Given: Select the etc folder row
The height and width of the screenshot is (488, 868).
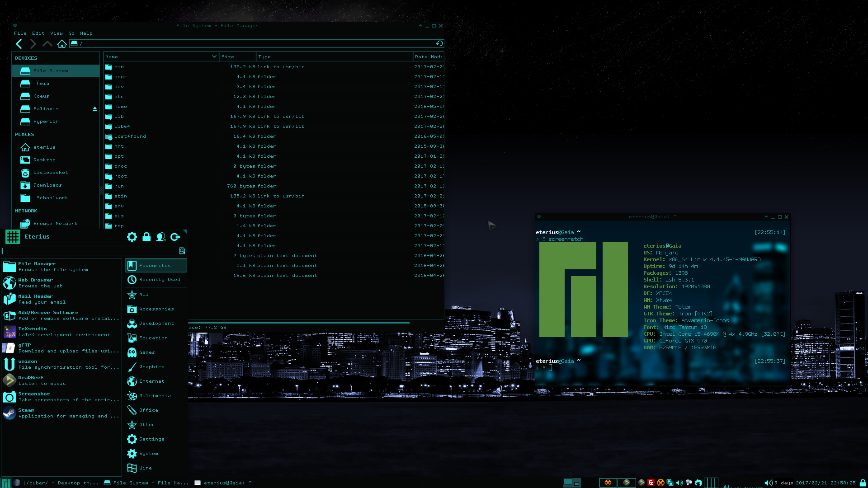Looking at the screenshot, I should 274,97.
